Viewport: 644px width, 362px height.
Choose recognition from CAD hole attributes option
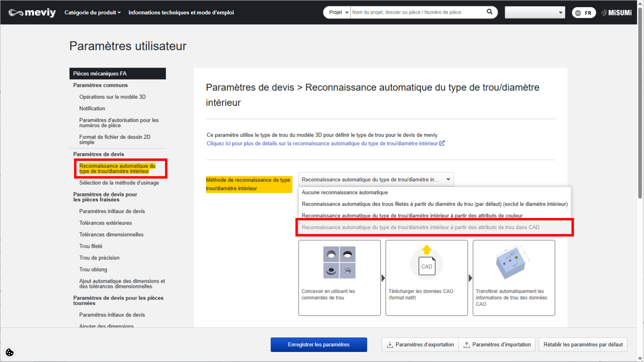tap(421, 227)
